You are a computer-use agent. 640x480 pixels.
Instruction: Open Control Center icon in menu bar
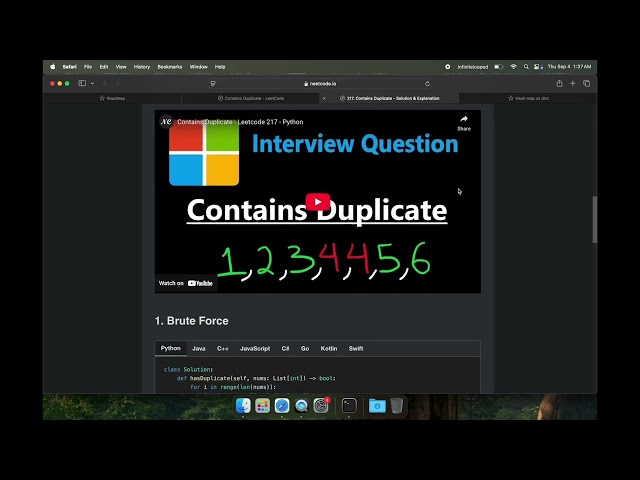tap(538, 67)
